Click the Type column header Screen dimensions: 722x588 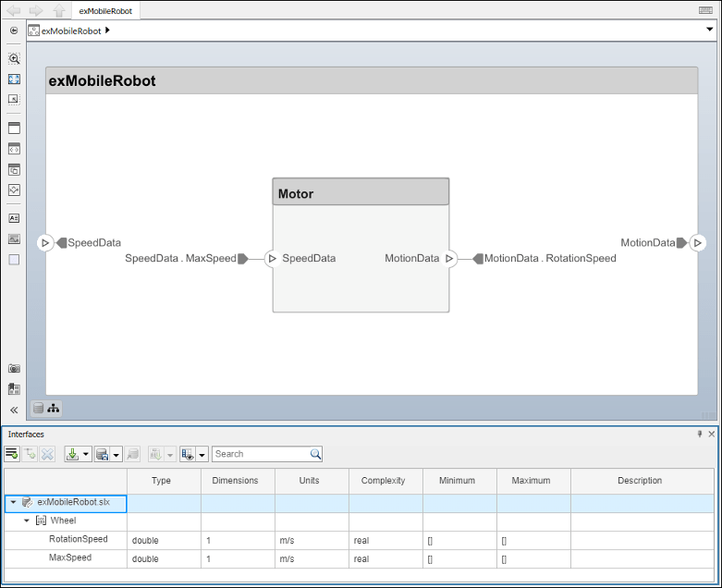[x=164, y=481]
